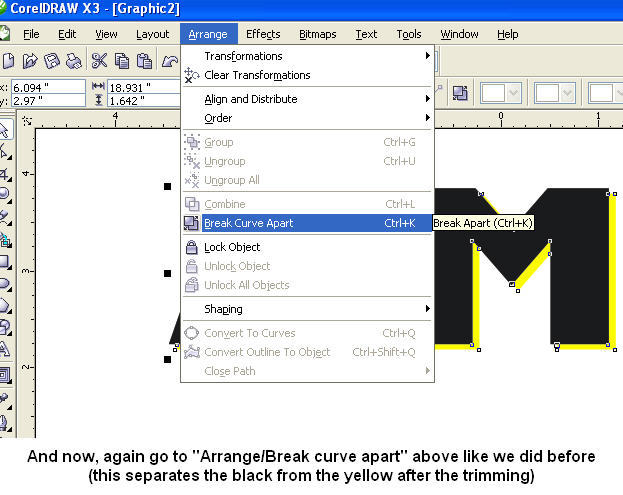
Task: Select the Outline pen tool in toolbox
Action: pyautogui.click(x=5, y=423)
